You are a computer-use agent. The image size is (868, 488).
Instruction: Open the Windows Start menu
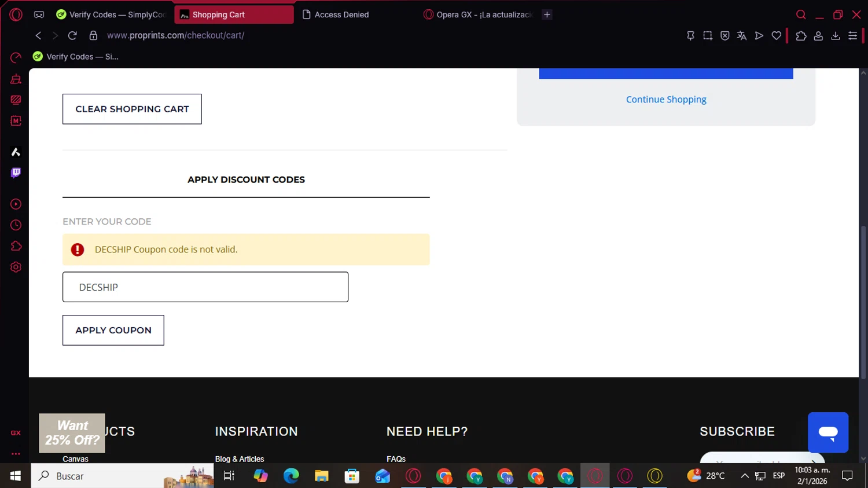(x=16, y=476)
